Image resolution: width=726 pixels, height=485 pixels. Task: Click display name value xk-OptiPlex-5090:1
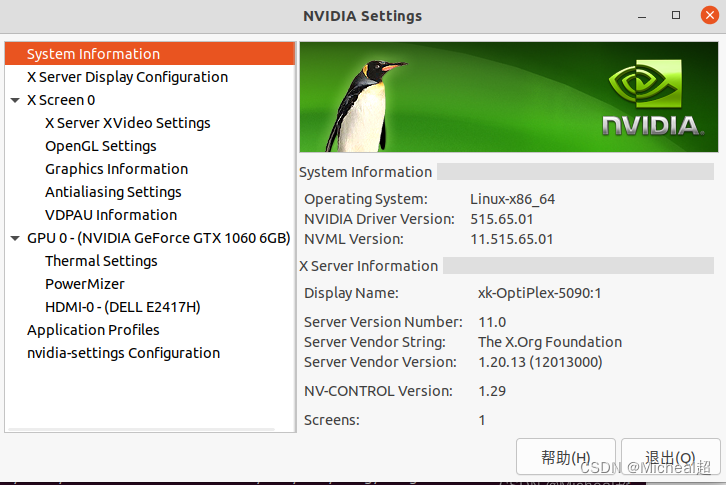[539, 293]
